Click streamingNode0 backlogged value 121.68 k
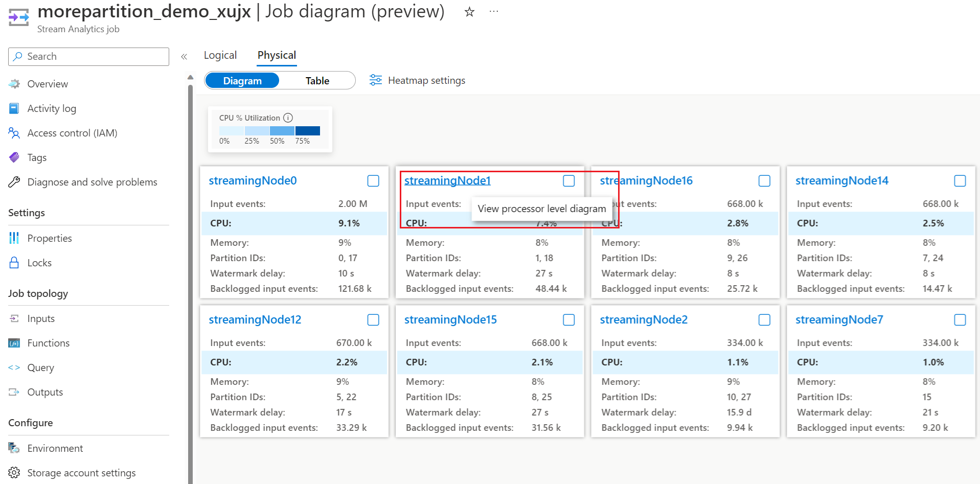 pos(355,289)
